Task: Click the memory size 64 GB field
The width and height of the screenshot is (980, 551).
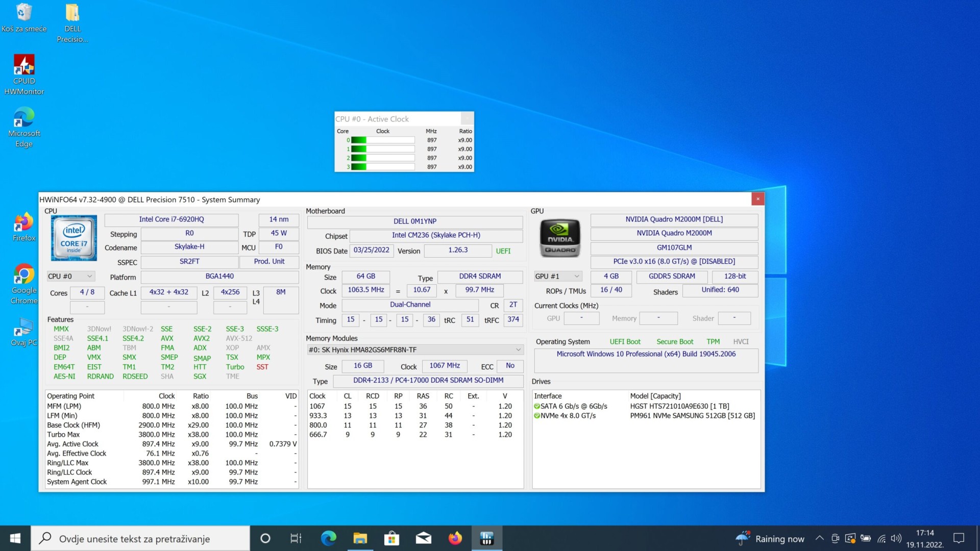Action: point(365,276)
